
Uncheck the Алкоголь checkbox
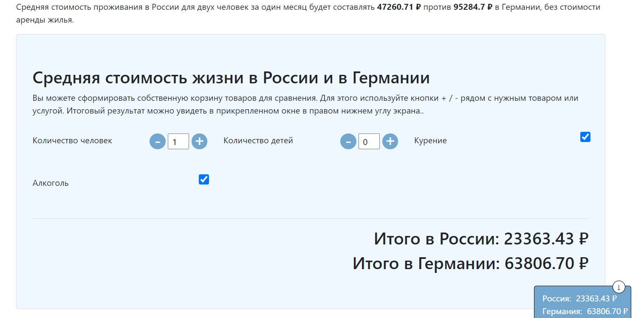(204, 179)
